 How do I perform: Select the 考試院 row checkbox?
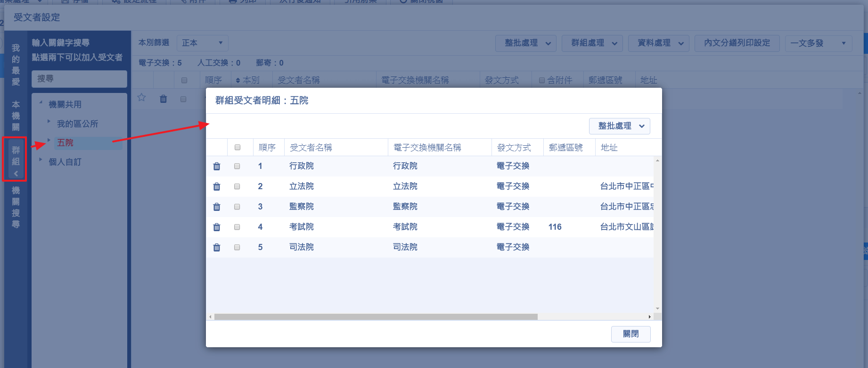[x=237, y=227]
